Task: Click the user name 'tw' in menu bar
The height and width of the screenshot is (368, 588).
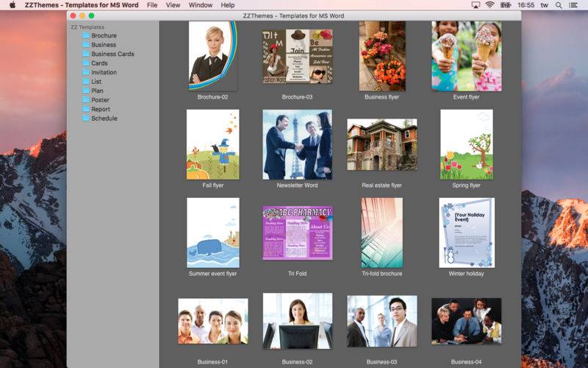Action: [x=544, y=5]
